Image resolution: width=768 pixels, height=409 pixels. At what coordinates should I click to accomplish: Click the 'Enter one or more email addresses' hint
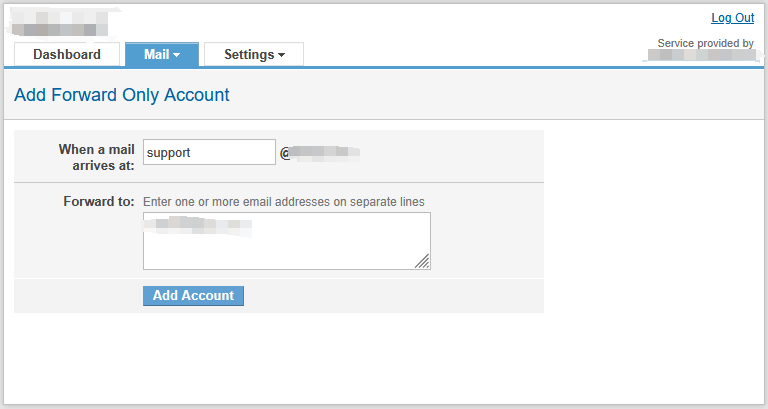pos(284,202)
